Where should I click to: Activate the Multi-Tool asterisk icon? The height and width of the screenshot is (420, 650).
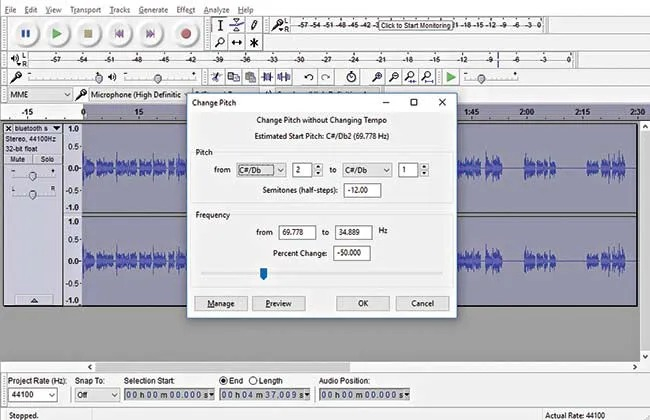click(x=254, y=42)
